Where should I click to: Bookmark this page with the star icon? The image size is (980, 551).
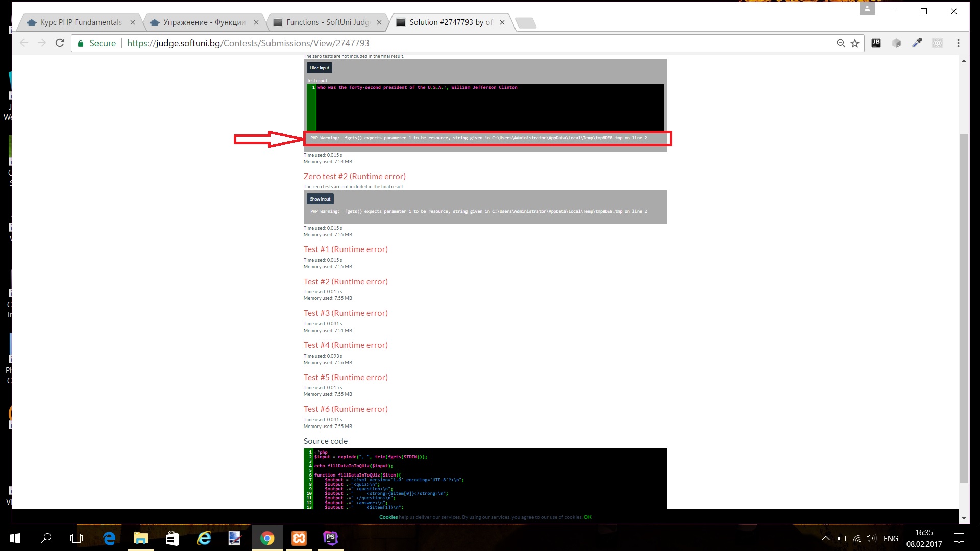coord(855,43)
